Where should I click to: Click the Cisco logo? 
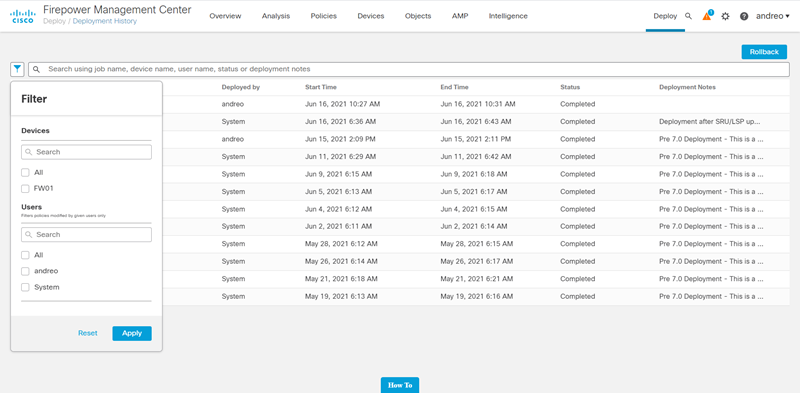pos(23,16)
